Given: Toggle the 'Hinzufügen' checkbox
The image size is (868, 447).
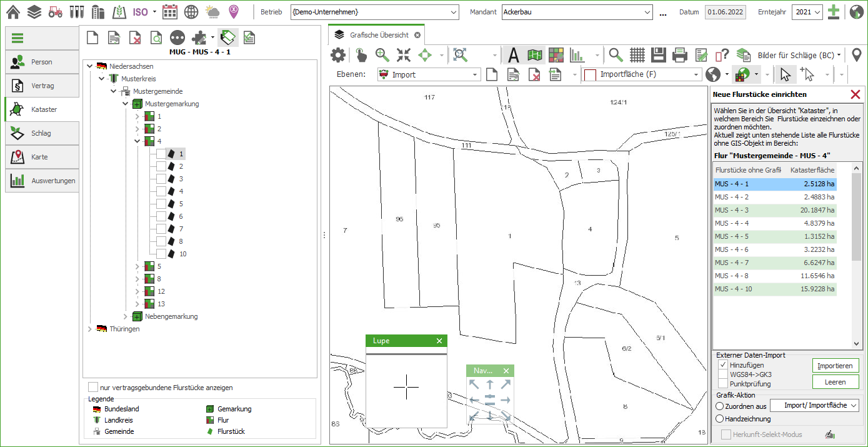Looking at the screenshot, I should [x=722, y=365].
